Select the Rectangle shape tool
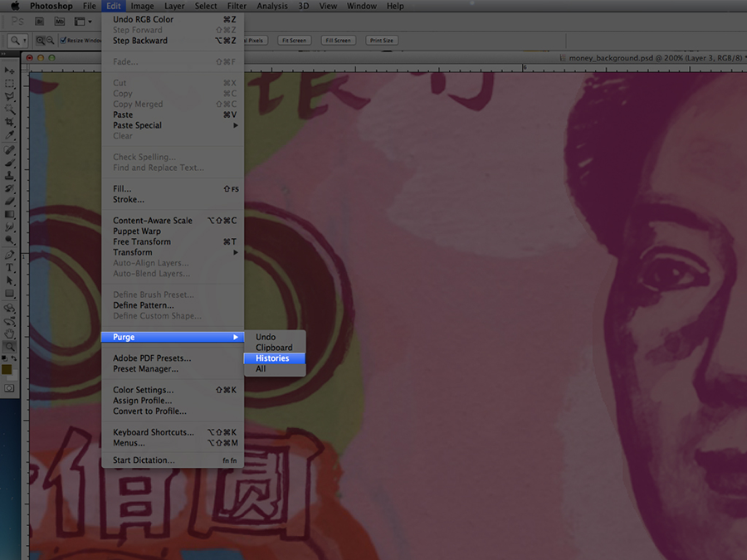This screenshot has height=560, width=747. pos(9,294)
